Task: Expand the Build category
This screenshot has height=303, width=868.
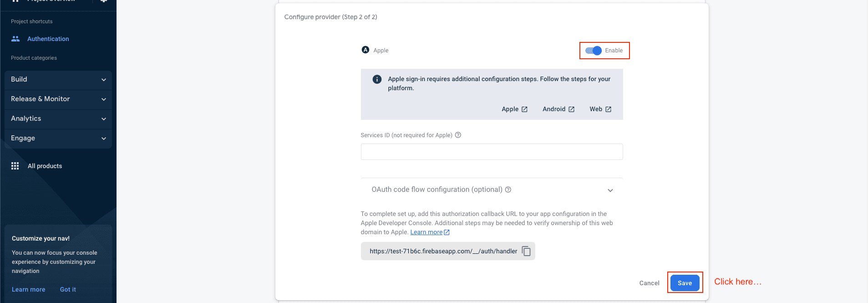Action: [x=58, y=79]
